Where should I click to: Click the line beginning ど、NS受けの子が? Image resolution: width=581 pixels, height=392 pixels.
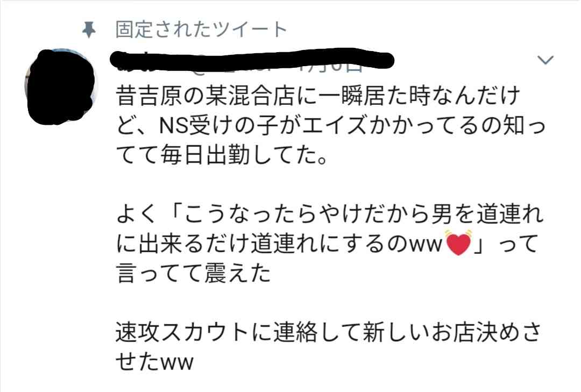(331, 126)
